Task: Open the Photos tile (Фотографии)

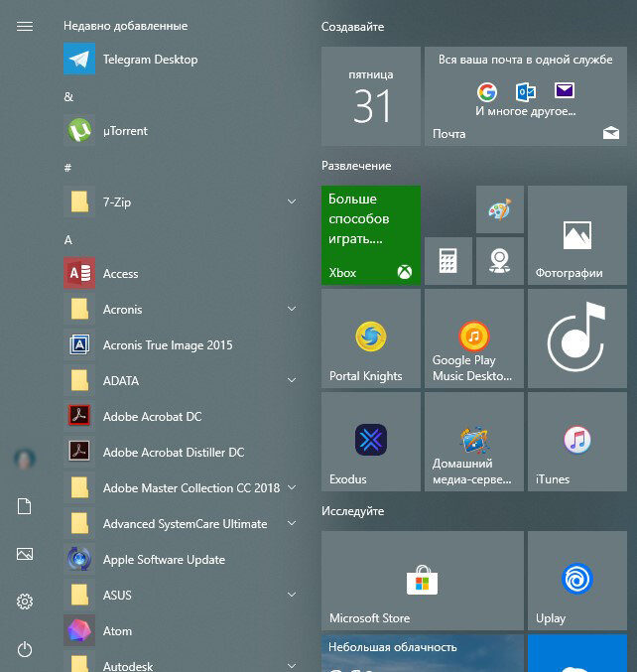Action: coord(577,235)
